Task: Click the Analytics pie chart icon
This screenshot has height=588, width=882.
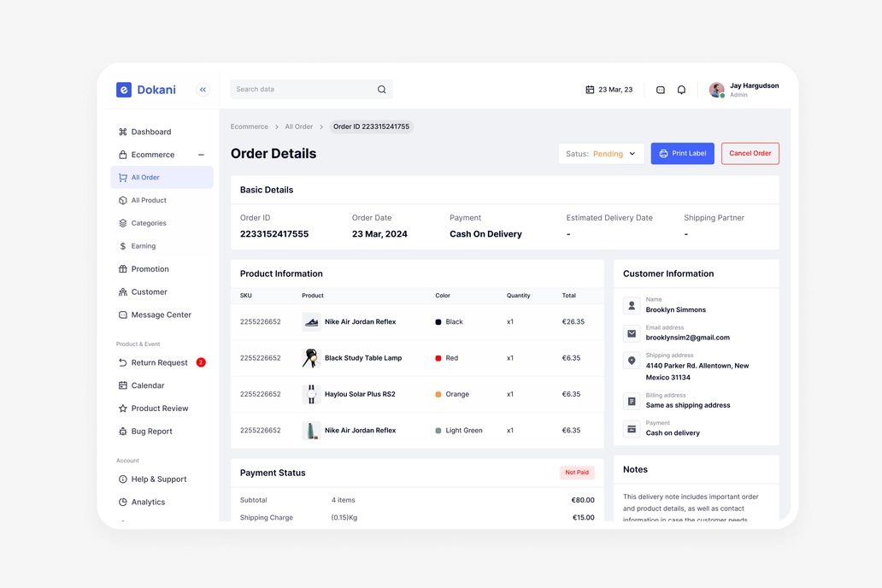Action: click(122, 502)
